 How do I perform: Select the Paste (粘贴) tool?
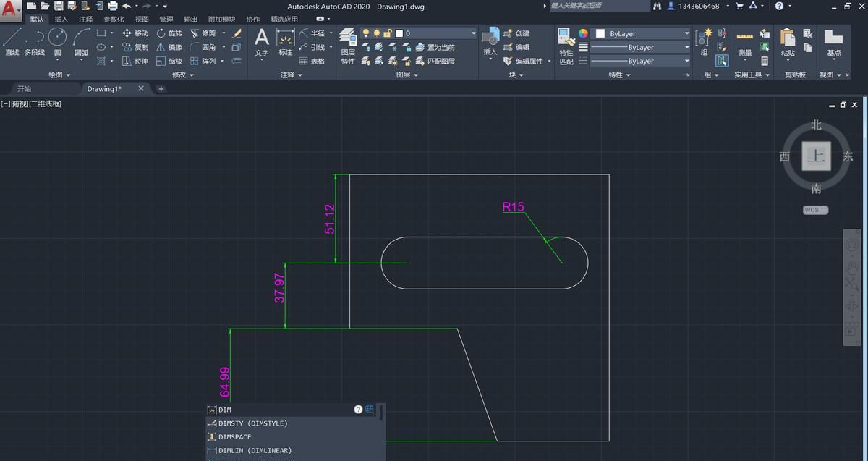pos(786,40)
